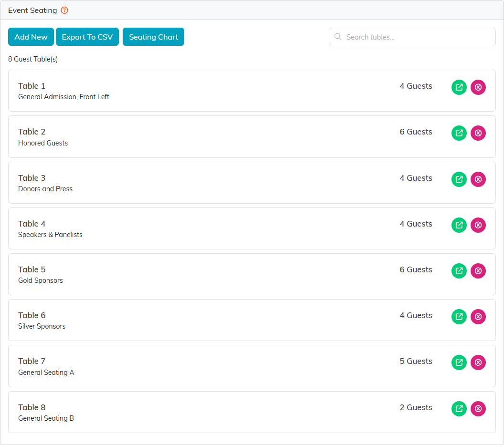This screenshot has width=504, height=445.
Task: Export the tables to CSV
Action: pyautogui.click(x=87, y=37)
